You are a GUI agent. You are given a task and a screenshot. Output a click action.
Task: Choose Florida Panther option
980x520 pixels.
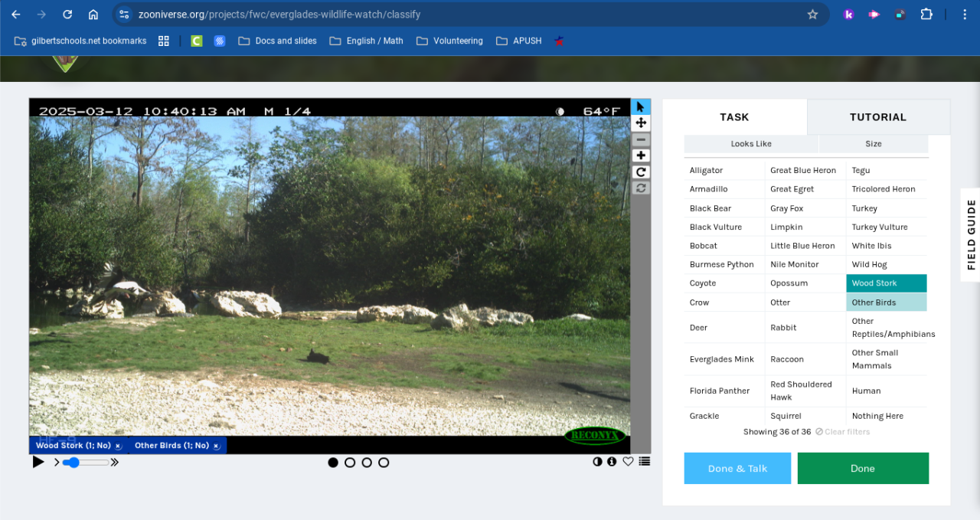tap(724, 391)
